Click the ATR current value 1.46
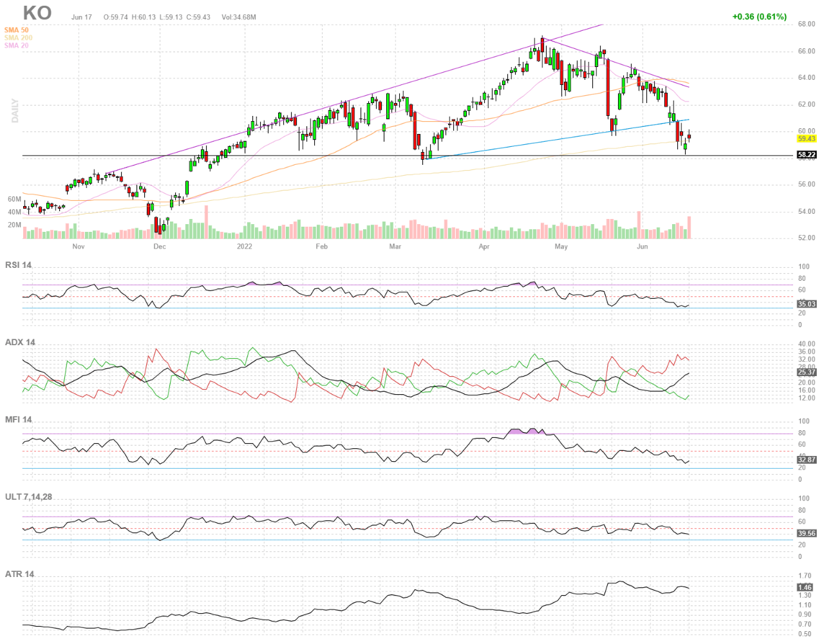The image size is (824, 644). pos(805,587)
